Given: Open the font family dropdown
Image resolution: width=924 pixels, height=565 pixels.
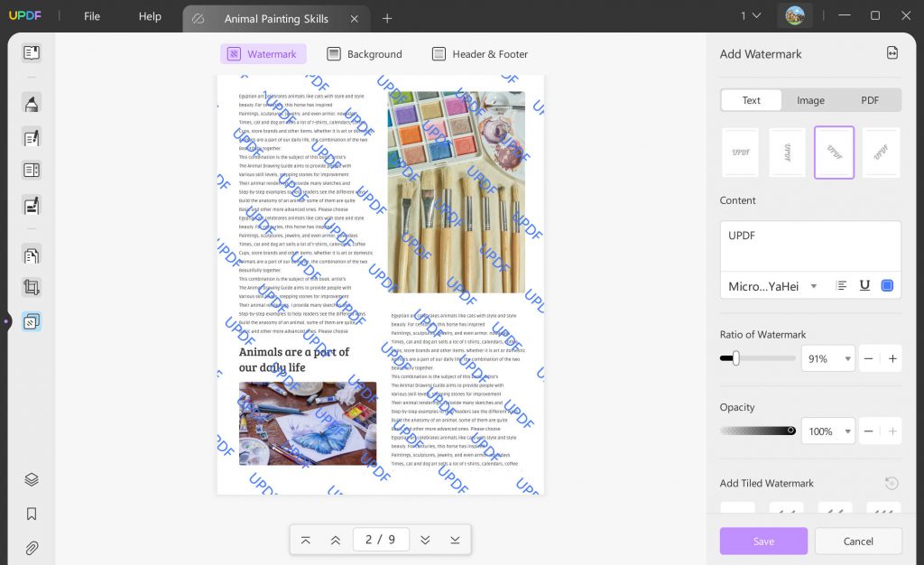Looking at the screenshot, I should [772, 285].
